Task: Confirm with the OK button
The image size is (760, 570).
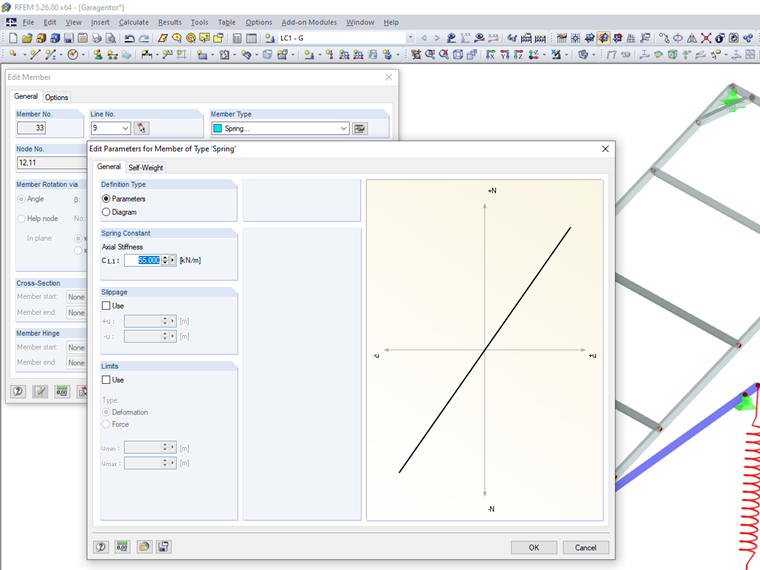Action: coord(534,547)
